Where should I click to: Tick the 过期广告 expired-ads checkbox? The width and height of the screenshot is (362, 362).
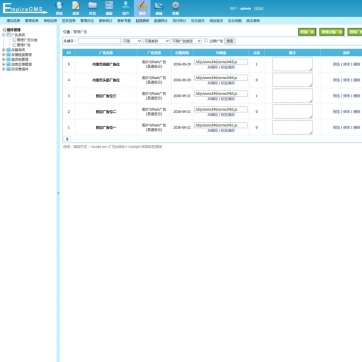(x=206, y=40)
